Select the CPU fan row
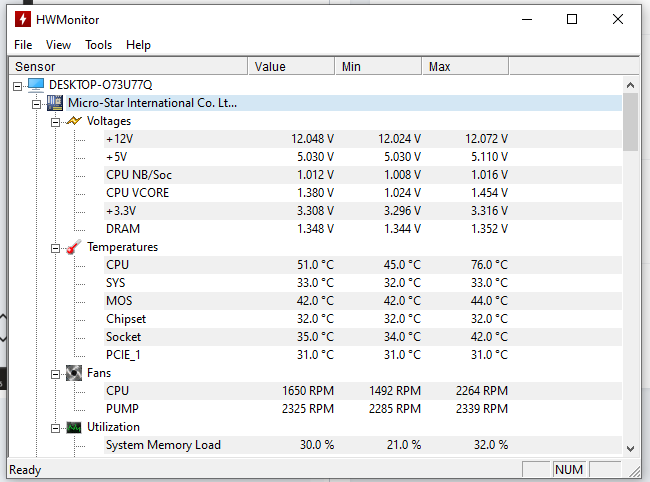 click(x=363, y=391)
